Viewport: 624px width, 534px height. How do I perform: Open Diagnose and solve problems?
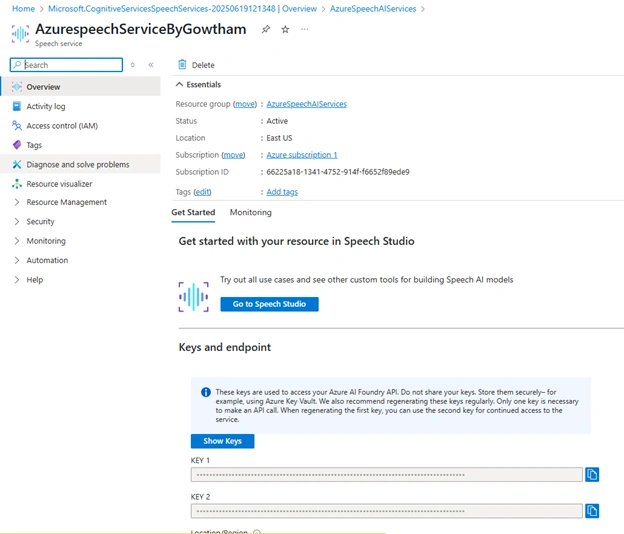coord(78,164)
